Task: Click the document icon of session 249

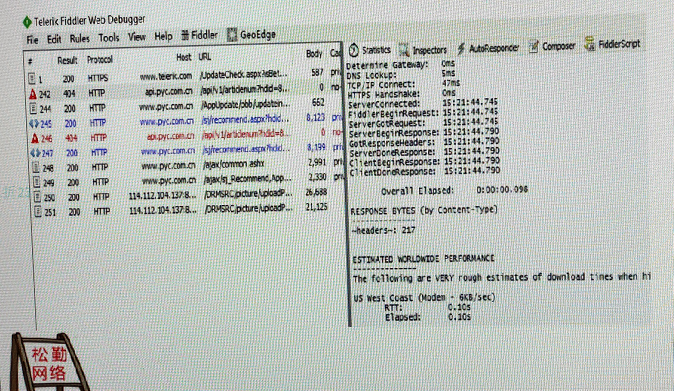Action: (x=37, y=182)
